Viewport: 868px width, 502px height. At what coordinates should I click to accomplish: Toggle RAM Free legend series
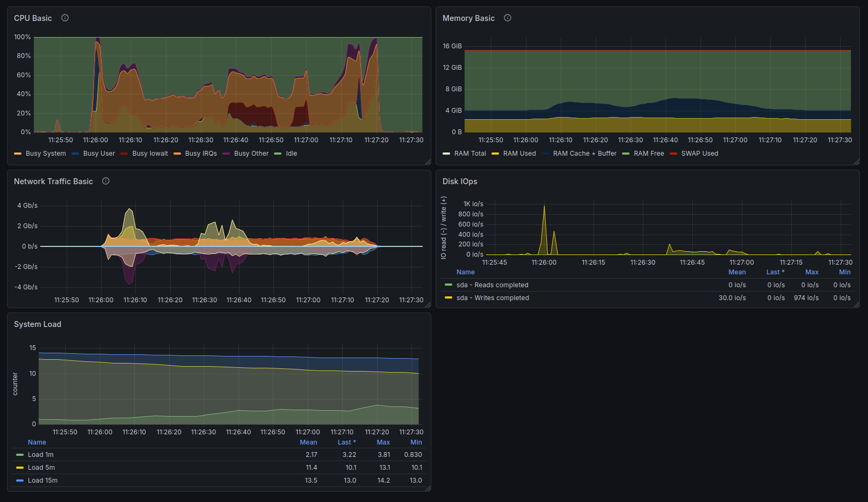coord(649,154)
